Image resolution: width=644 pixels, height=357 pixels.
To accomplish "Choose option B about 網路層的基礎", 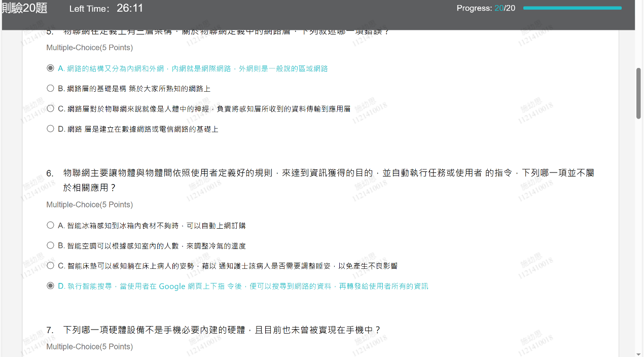I will [50, 88].
